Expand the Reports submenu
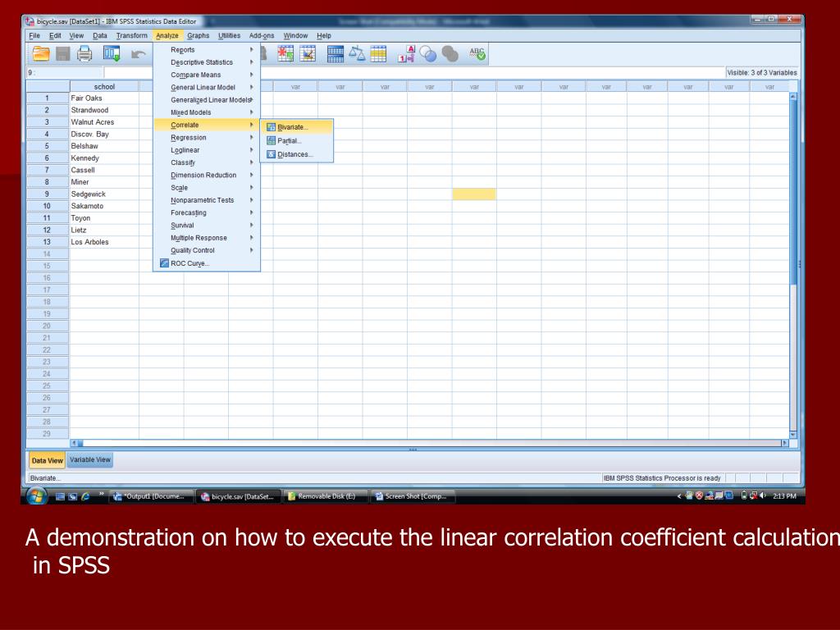Screen dimensions: 840x630 click(x=206, y=50)
